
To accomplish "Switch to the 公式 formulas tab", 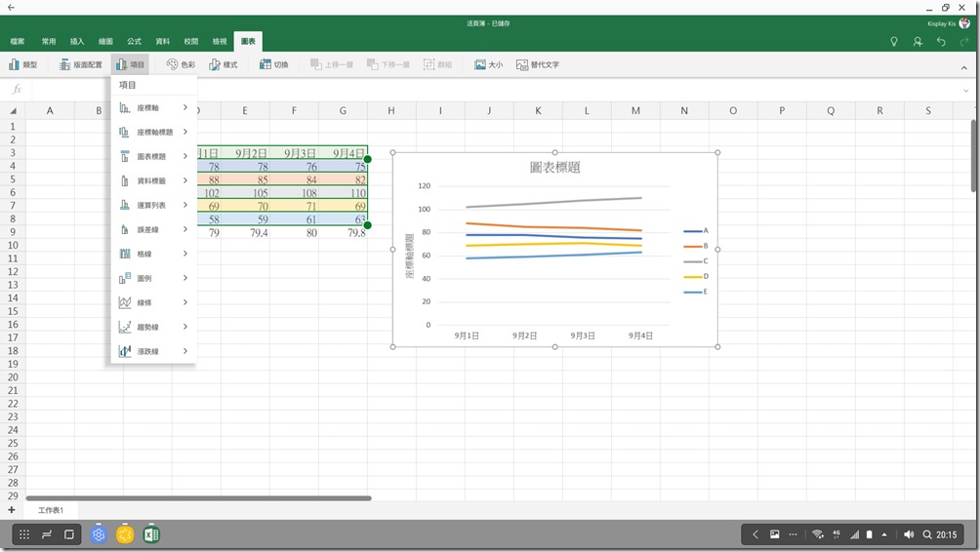I will (x=134, y=42).
